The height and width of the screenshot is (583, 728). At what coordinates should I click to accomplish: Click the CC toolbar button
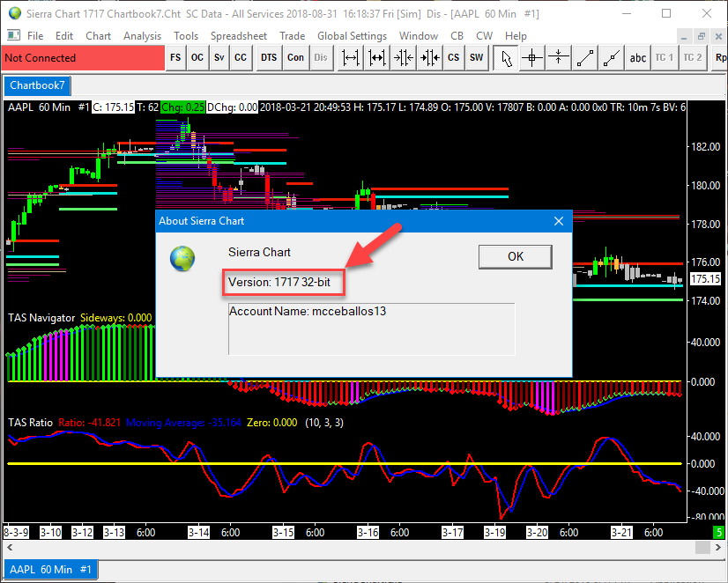point(241,58)
